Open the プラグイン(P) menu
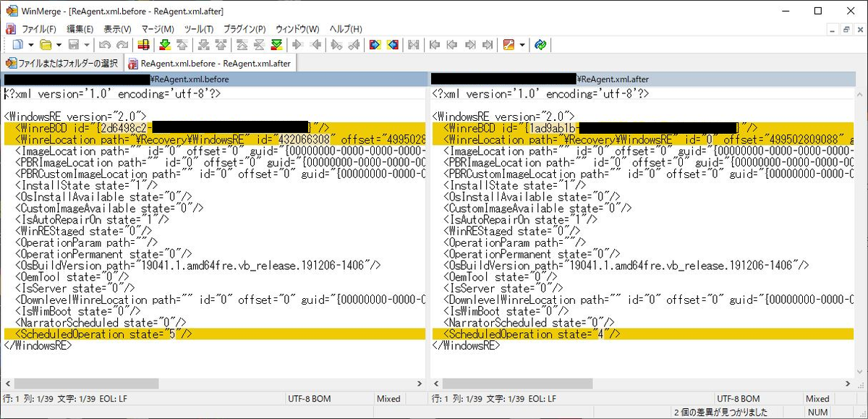 click(244, 29)
